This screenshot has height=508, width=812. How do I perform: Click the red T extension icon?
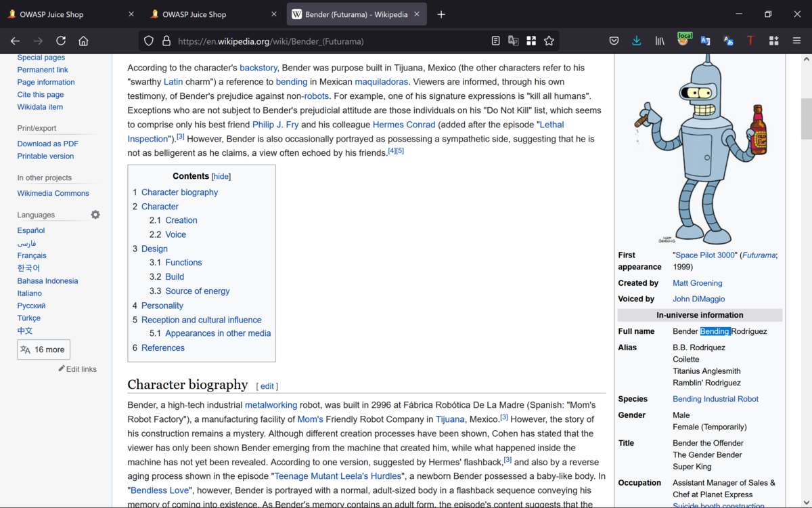coord(750,41)
